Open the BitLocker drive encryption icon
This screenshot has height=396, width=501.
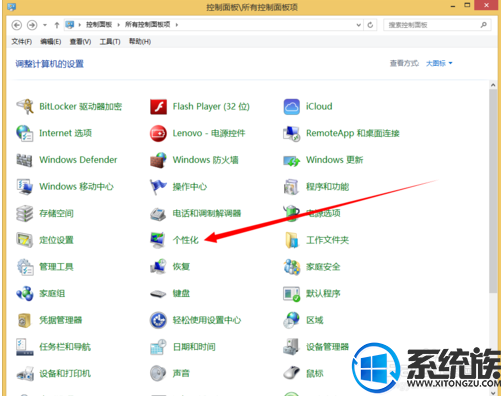point(25,107)
